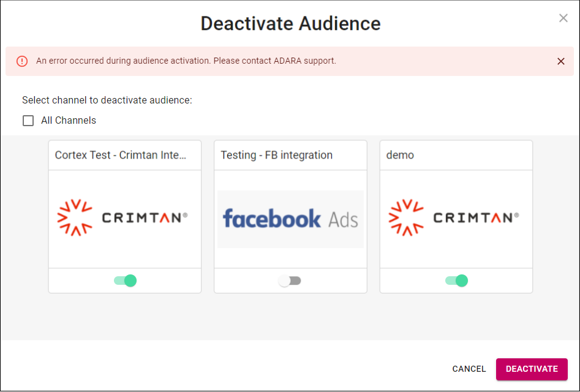Select the Facebook Ads logo card
The width and height of the screenshot is (580, 392).
tap(290, 219)
